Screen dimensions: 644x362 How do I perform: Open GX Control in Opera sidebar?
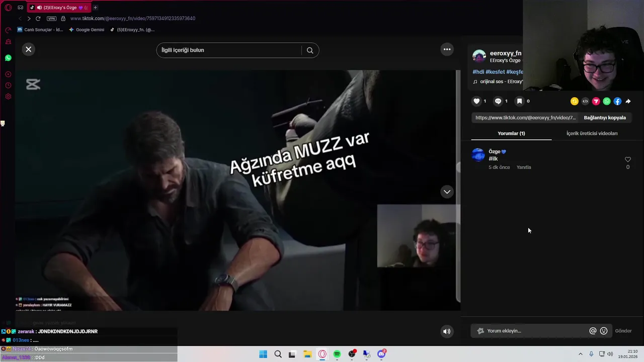8,30
